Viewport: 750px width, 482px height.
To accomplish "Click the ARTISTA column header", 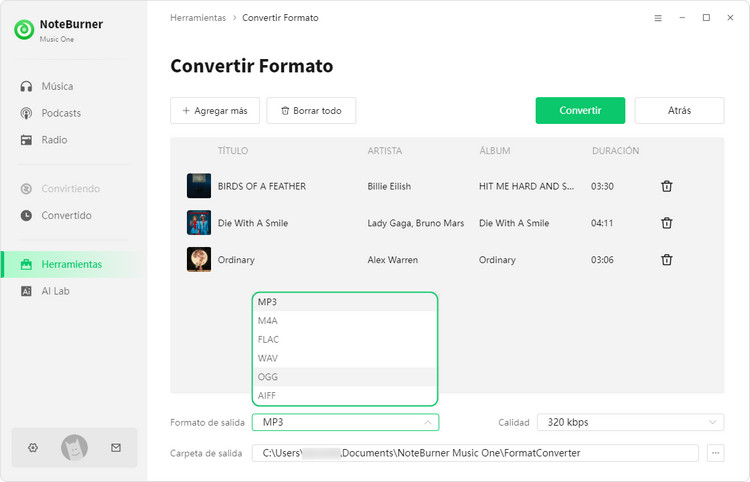I will [x=385, y=151].
